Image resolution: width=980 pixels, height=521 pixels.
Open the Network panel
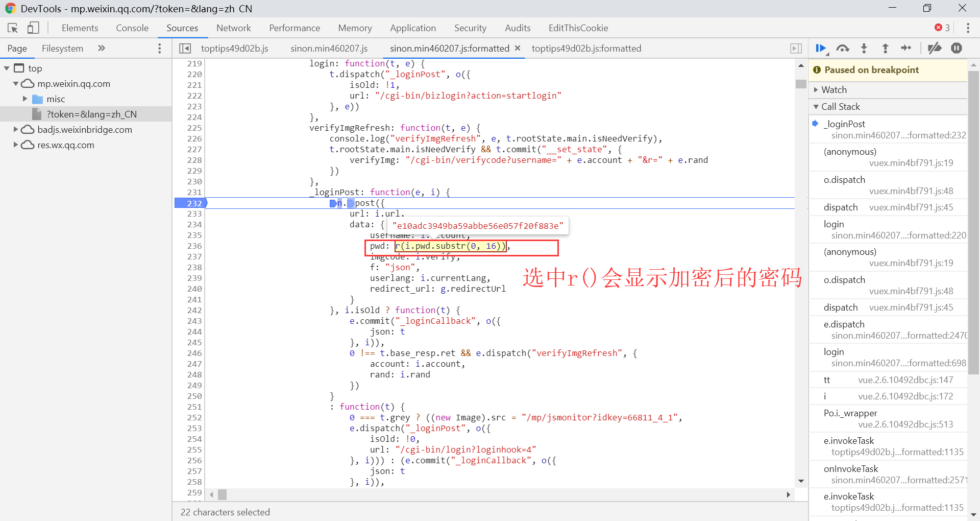coord(234,28)
